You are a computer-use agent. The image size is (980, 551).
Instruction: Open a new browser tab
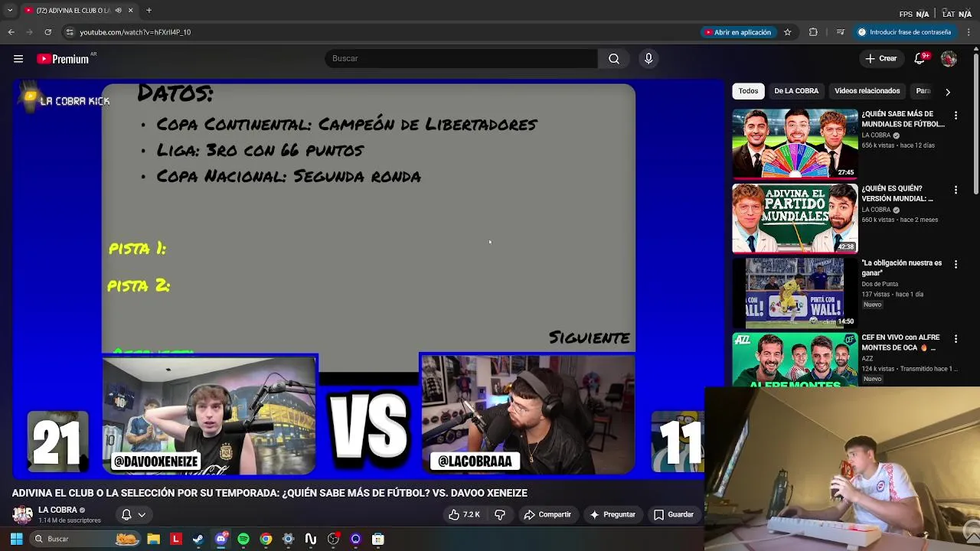(x=149, y=11)
